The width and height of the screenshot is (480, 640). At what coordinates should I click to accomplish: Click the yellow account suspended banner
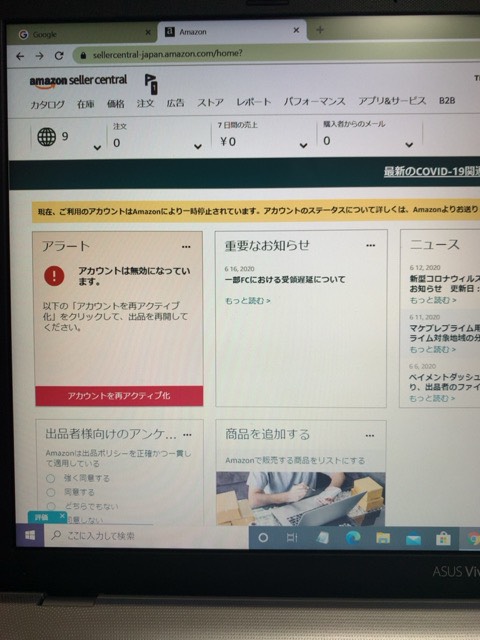[x=256, y=210]
